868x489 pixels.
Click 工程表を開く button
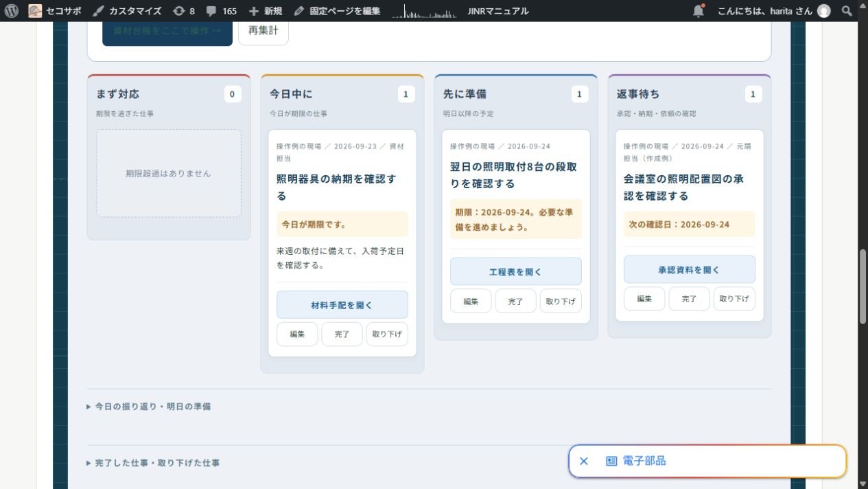(x=516, y=272)
